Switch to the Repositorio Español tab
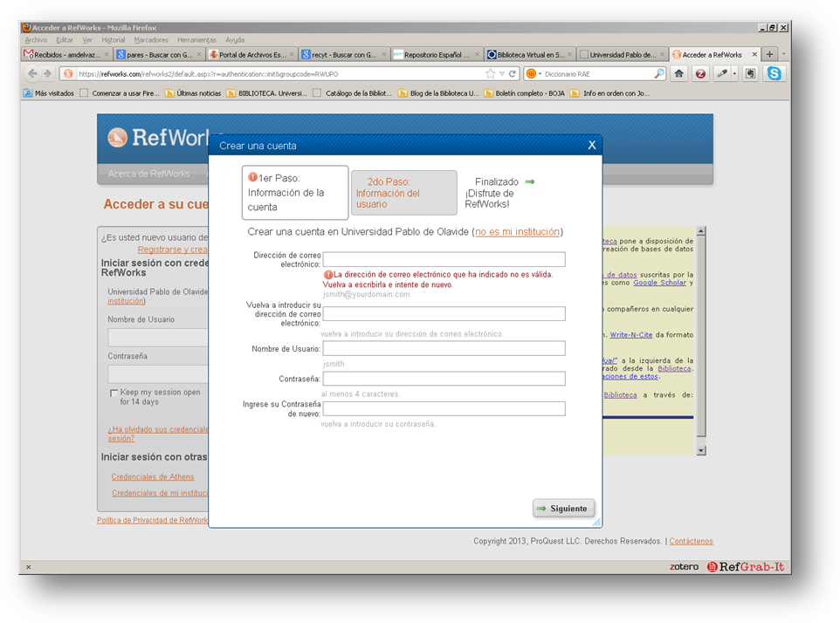The image size is (840, 623). point(436,55)
